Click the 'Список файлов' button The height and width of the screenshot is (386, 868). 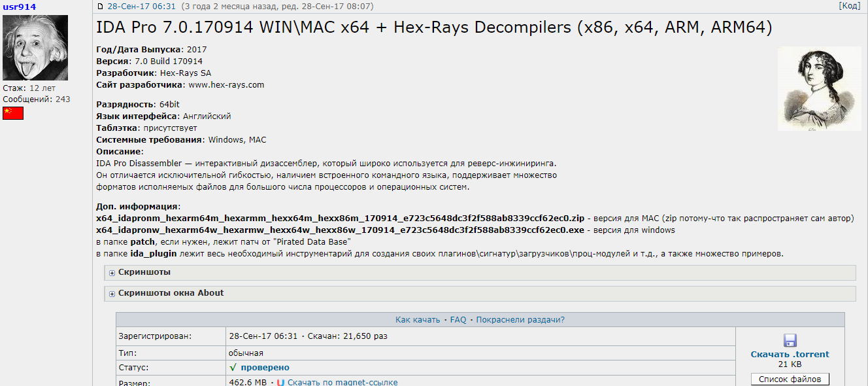click(x=790, y=379)
